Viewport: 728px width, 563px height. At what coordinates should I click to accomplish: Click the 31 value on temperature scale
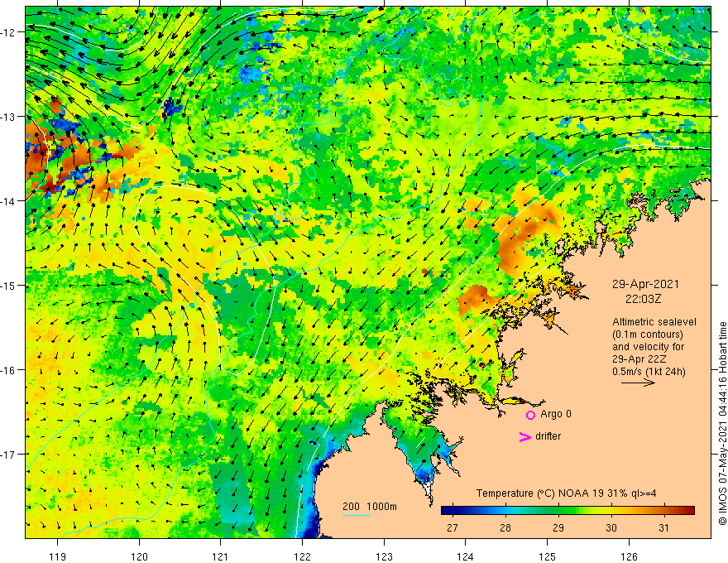[664, 527]
